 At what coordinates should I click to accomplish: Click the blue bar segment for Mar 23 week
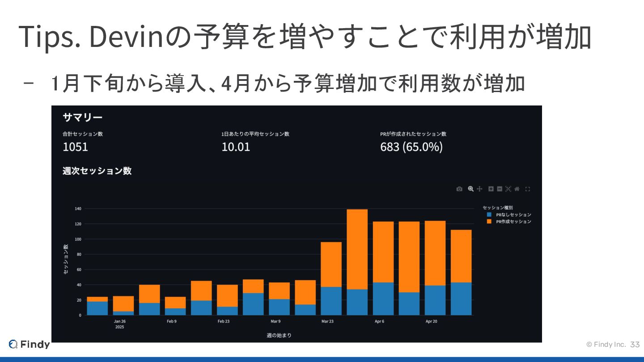pos(331,301)
